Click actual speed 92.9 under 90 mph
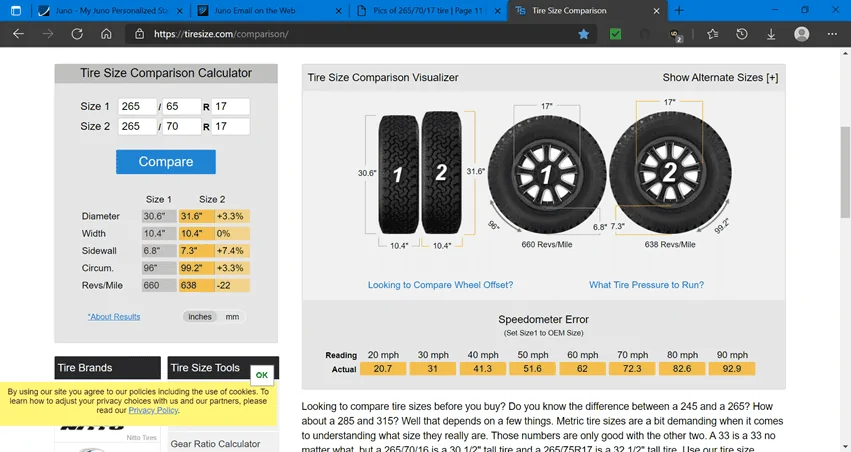The width and height of the screenshot is (851, 452). [x=732, y=369]
